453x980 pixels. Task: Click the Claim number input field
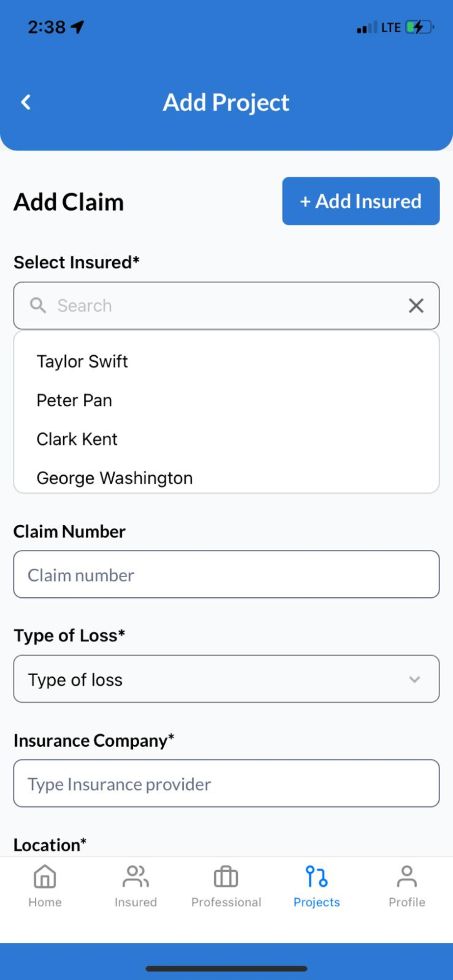(x=226, y=574)
